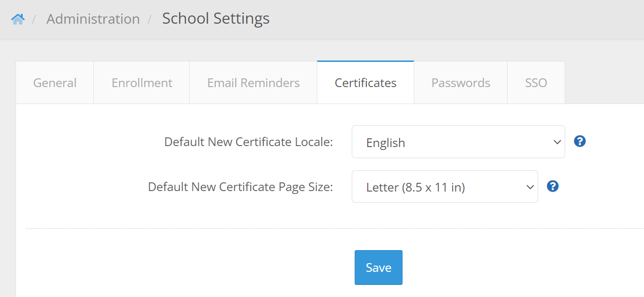This screenshot has height=297, width=644.
Task: Switch to the Email Reminders tab
Action: [x=254, y=83]
